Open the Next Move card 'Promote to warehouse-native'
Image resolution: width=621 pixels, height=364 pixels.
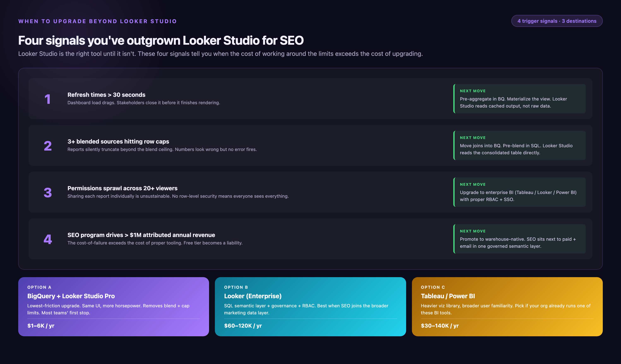520,239
